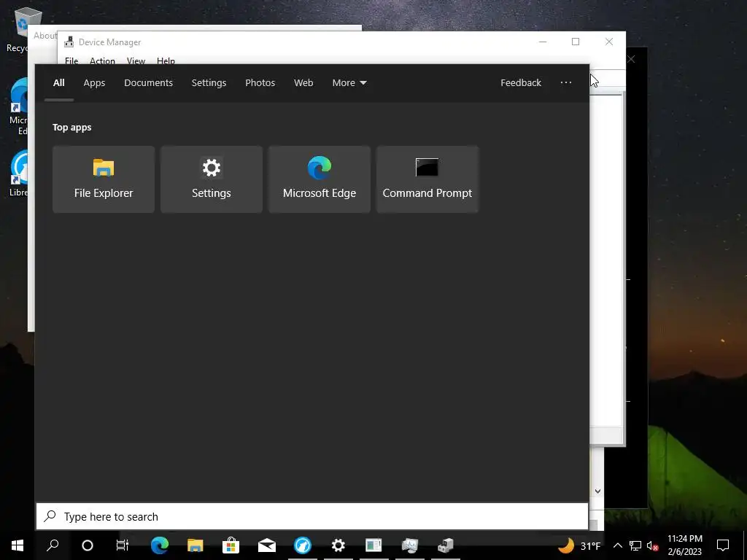Switch to the performance monitor taskbar icon
Screen dimensions: 747x560
click(x=410, y=545)
